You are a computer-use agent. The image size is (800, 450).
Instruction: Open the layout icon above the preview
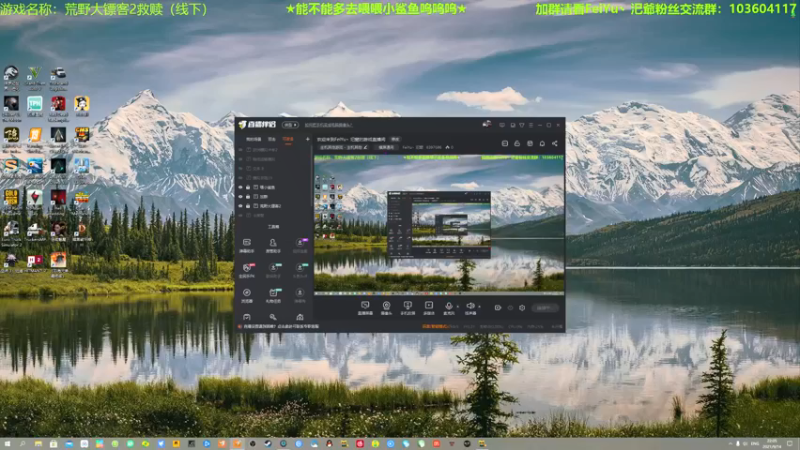coord(505,144)
